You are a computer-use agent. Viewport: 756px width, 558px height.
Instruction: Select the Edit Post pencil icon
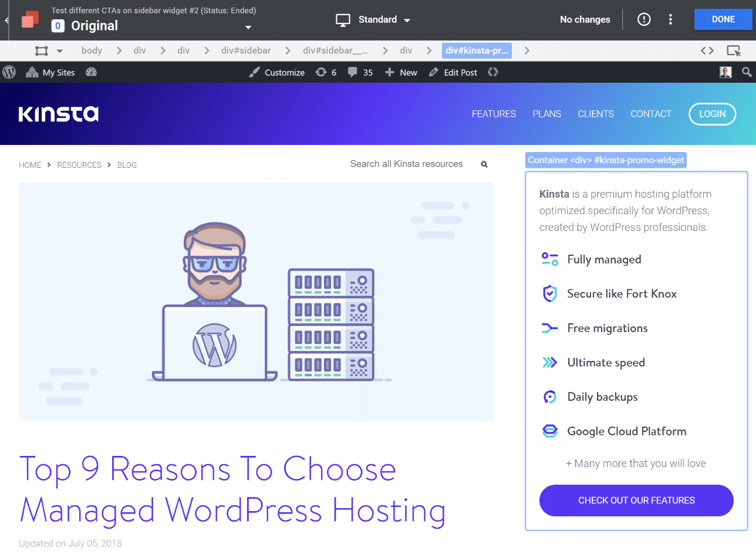click(433, 72)
